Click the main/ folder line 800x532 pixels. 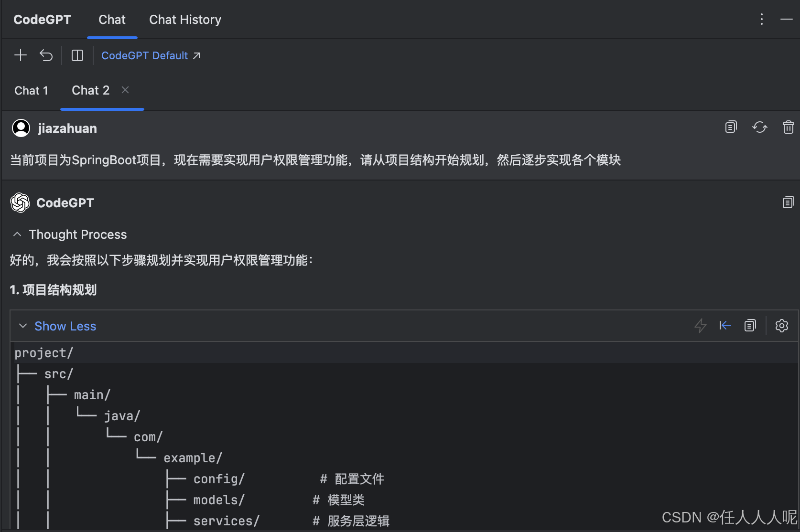pyautogui.click(x=92, y=395)
